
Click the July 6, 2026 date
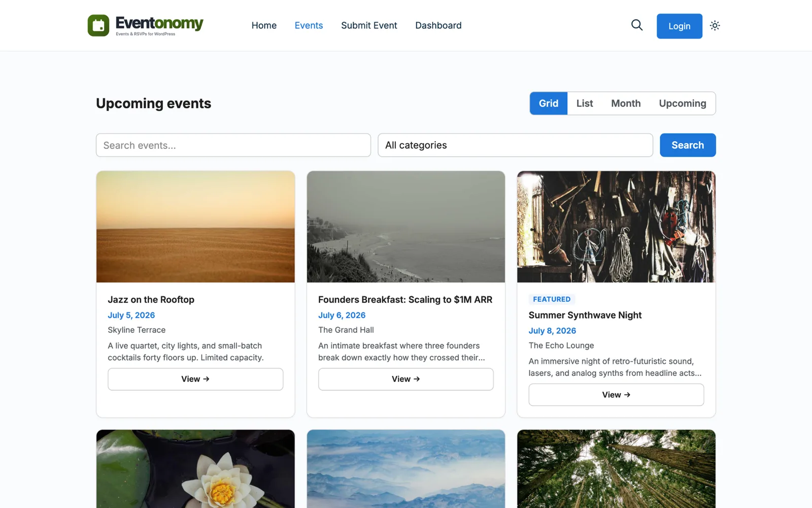(342, 315)
